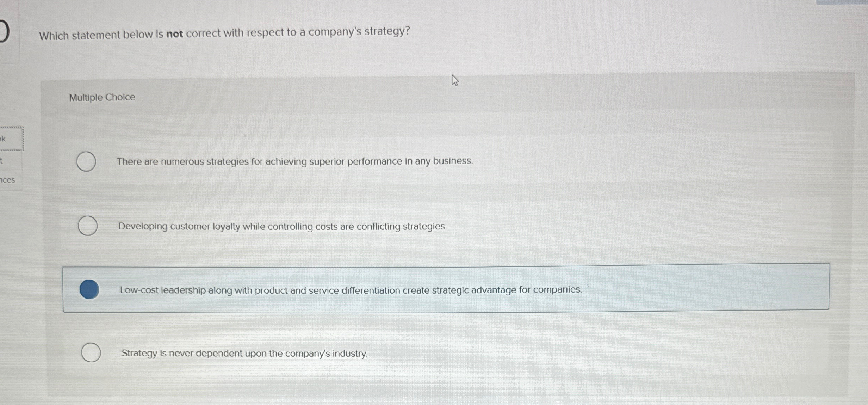This screenshot has width=868, height=405.
Task: Deselect the low-cost leadership radio button
Action: click(89, 290)
